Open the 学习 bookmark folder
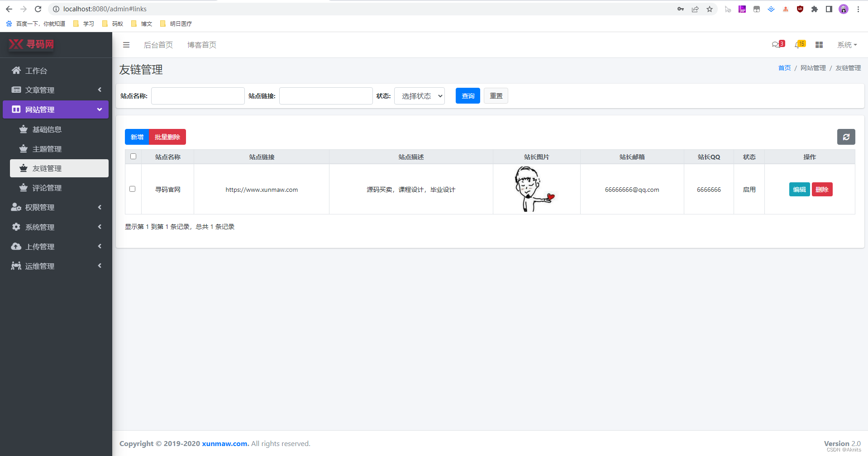This screenshot has width=868, height=456. pos(84,24)
